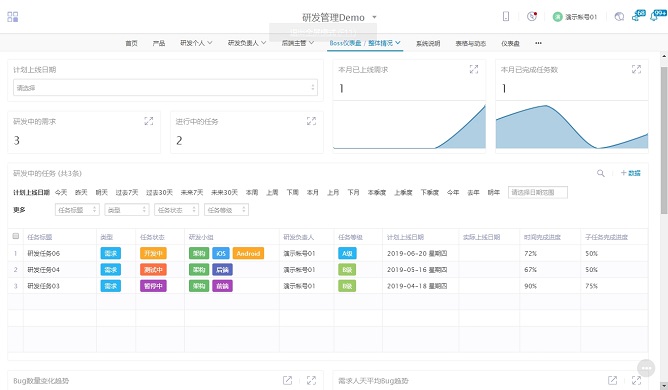Expand 需求人天平均Bug趋势 chart to fullscreen
The height and width of the screenshot is (390, 668).
point(636,380)
